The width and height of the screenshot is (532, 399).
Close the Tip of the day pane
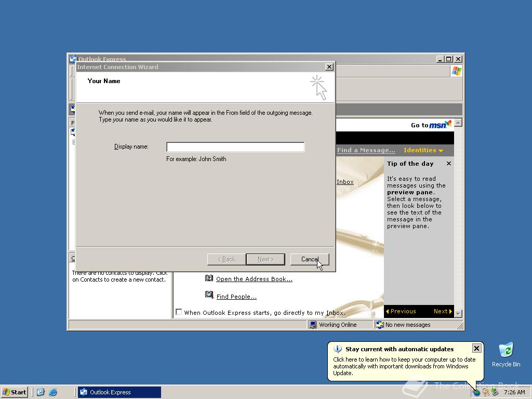[x=448, y=164]
